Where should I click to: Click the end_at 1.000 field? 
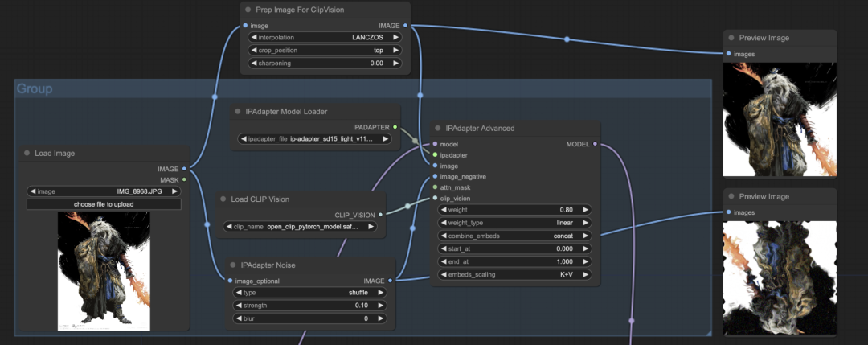(514, 261)
